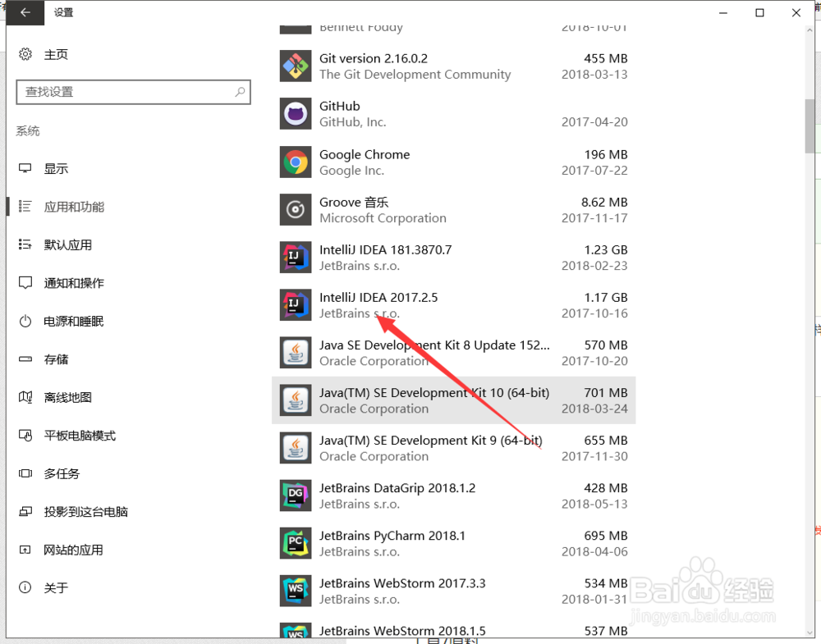The height and width of the screenshot is (644, 821).
Task: Open 电源和睡眠 settings
Action: [74, 322]
